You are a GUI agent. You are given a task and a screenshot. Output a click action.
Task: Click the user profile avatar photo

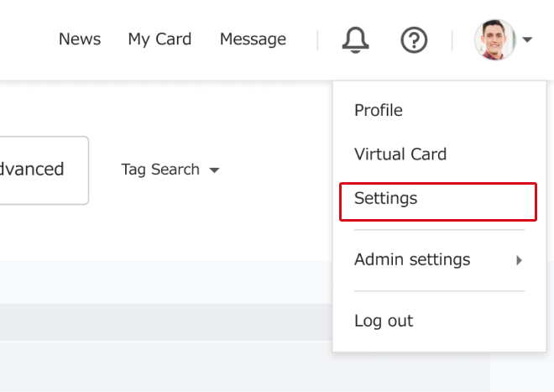coord(494,39)
